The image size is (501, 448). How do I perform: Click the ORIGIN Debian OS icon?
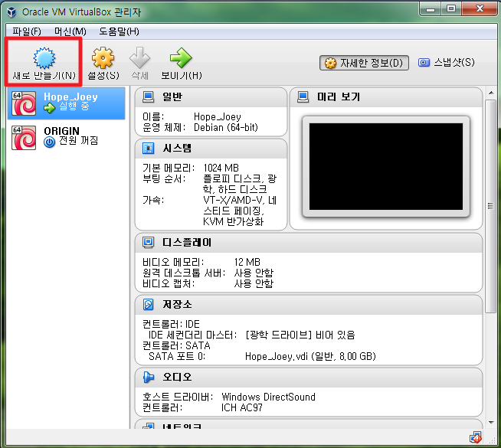24,138
